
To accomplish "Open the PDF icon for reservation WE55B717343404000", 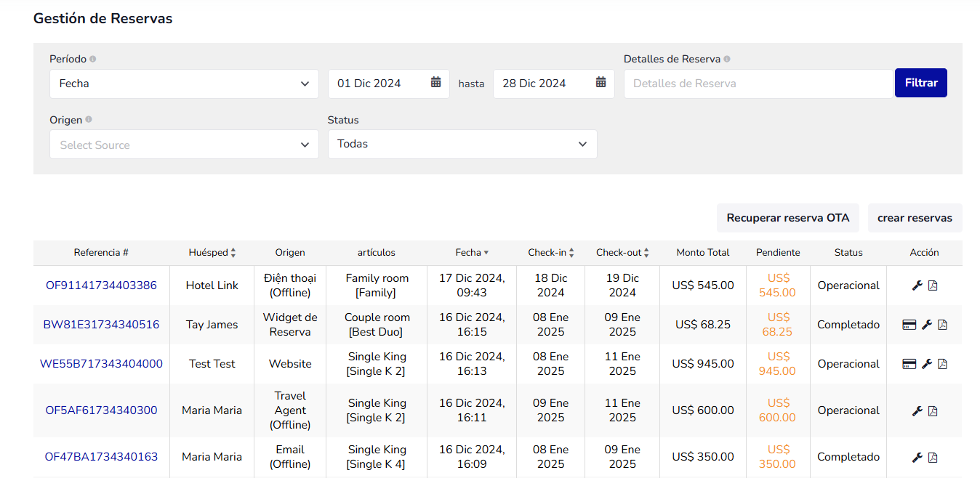I will pyautogui.click(x=942, y=364).
